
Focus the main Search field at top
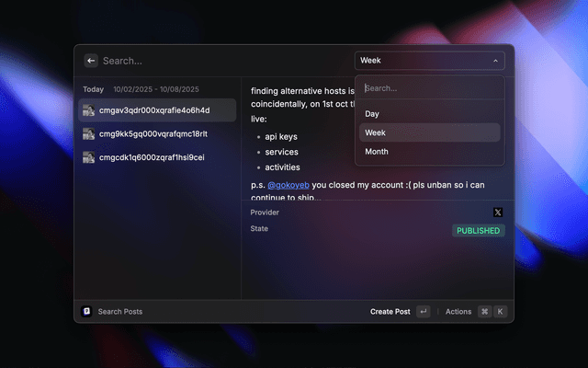tap(220, 61)
